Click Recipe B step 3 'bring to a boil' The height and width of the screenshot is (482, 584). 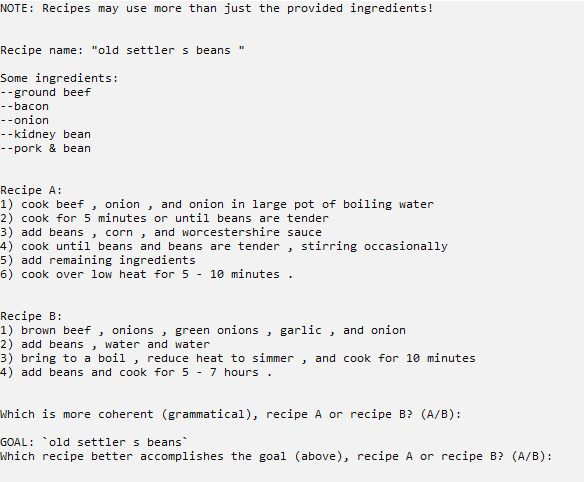point(238,358)
